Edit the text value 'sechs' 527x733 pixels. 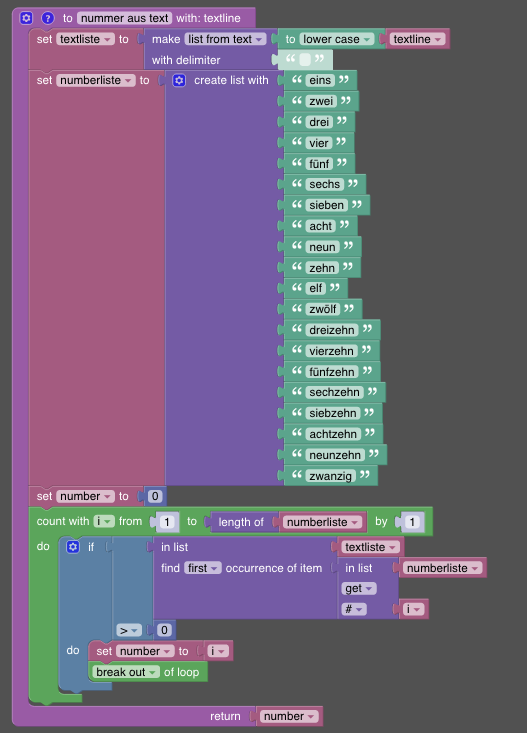tap(325, 184)
